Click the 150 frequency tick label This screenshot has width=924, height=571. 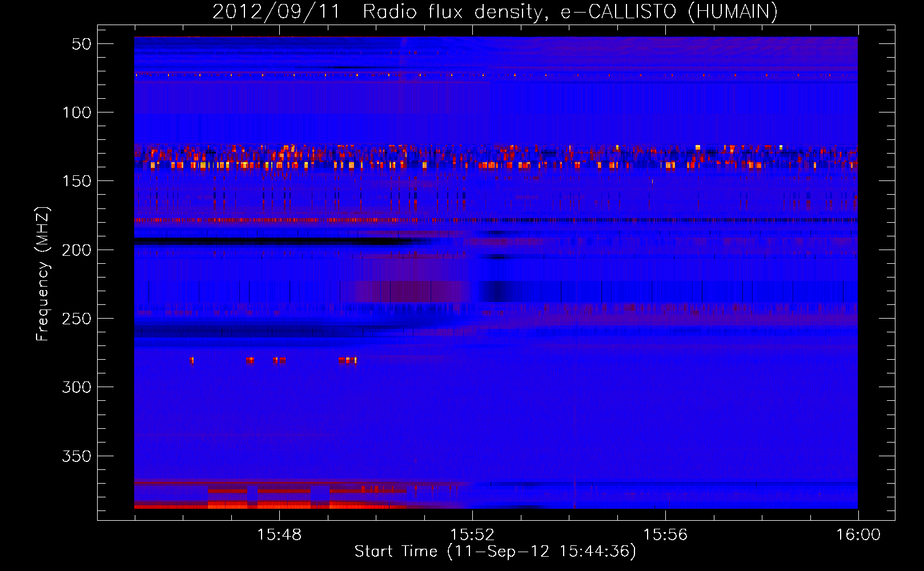[77, 181]
